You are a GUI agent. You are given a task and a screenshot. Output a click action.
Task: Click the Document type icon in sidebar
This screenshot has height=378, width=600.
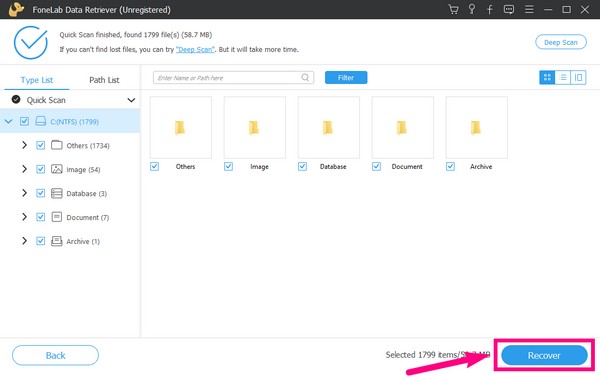point(57,217)
